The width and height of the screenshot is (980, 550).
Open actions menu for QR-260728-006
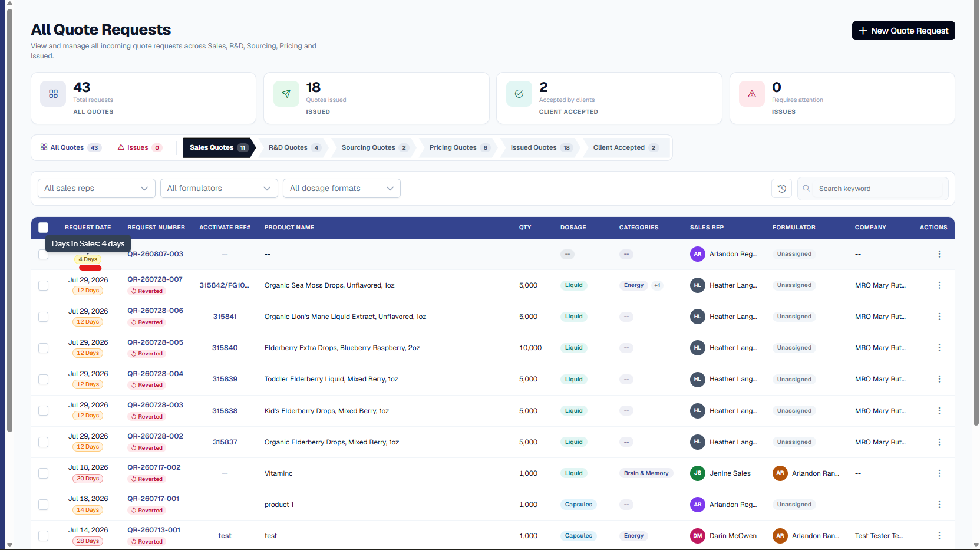tap(939, 317)
